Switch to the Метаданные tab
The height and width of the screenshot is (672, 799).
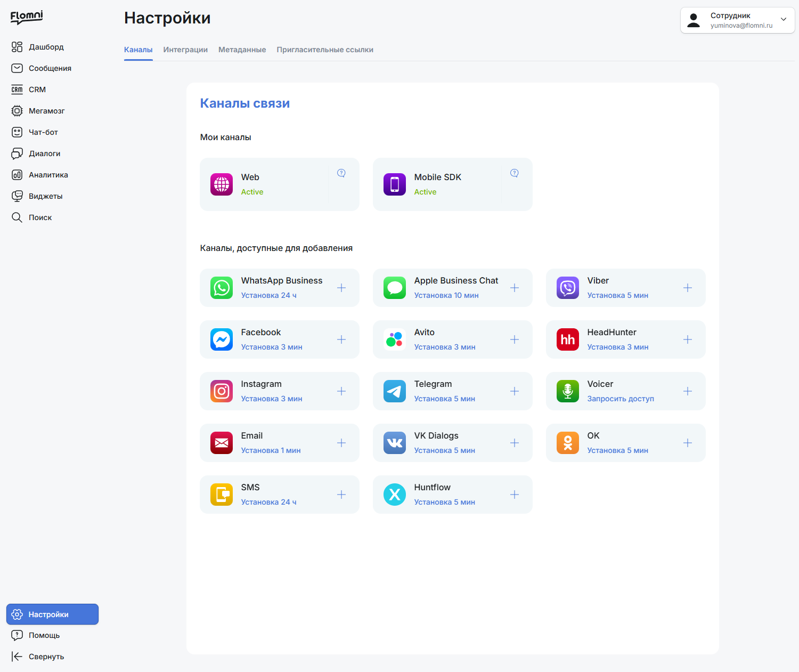242,50
